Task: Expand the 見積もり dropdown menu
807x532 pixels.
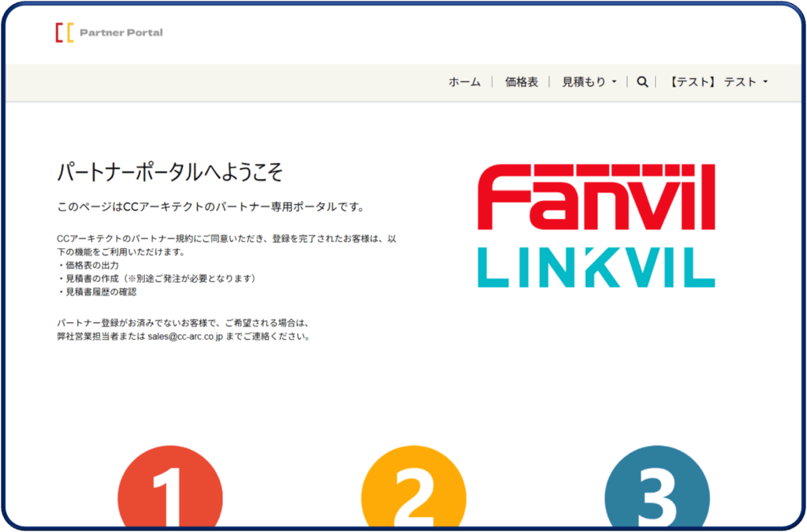Action: pos(589,82)
